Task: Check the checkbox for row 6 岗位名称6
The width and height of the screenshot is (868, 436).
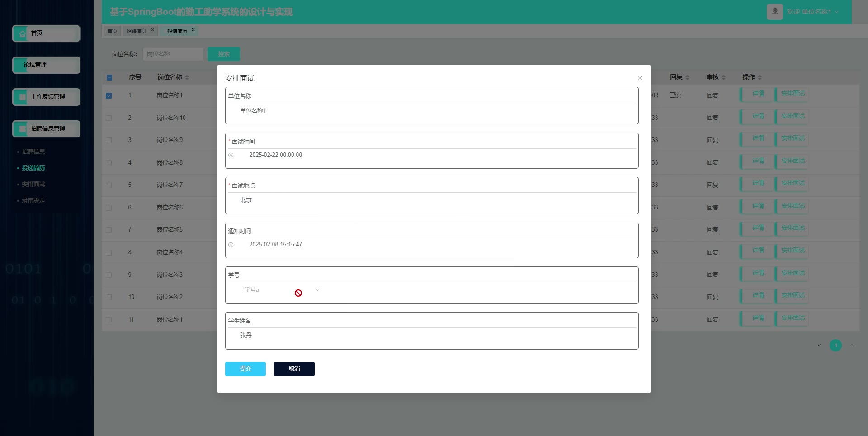Action: (109, 208)
